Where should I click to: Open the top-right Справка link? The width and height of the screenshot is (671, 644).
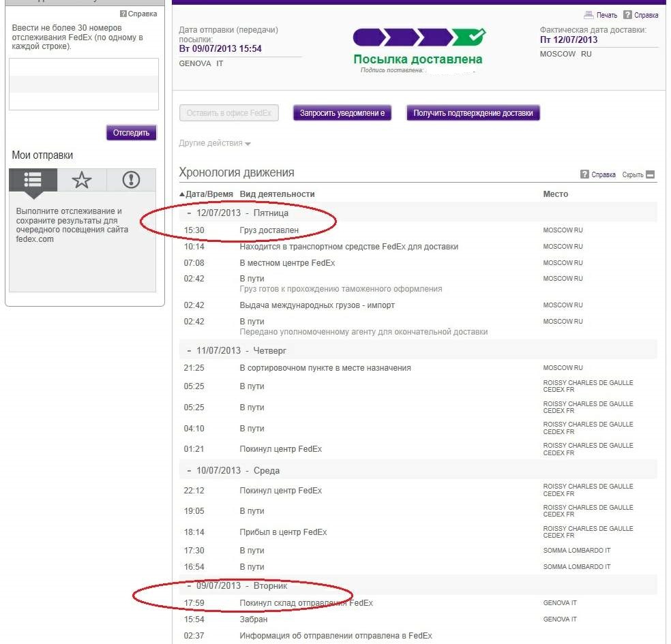(646, 16)
